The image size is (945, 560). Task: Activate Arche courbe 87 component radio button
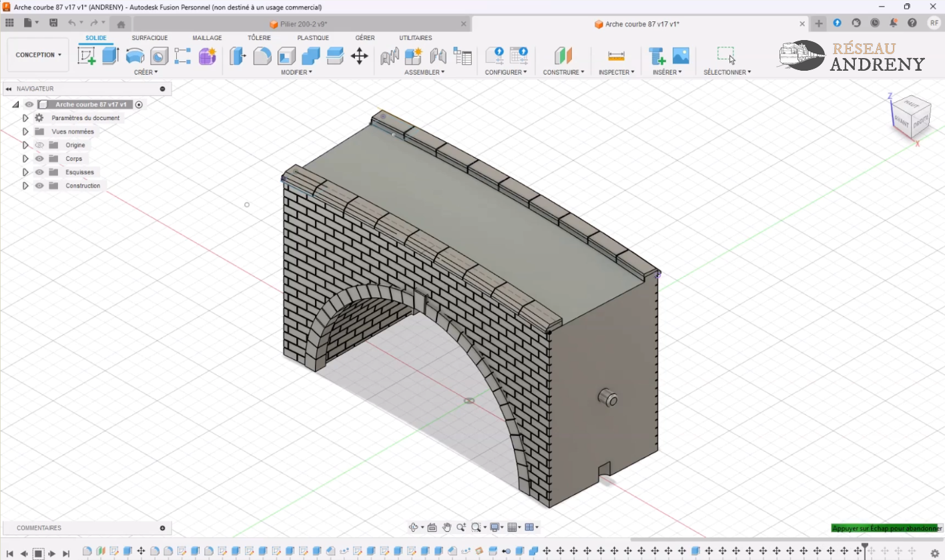tap(139, 105)
